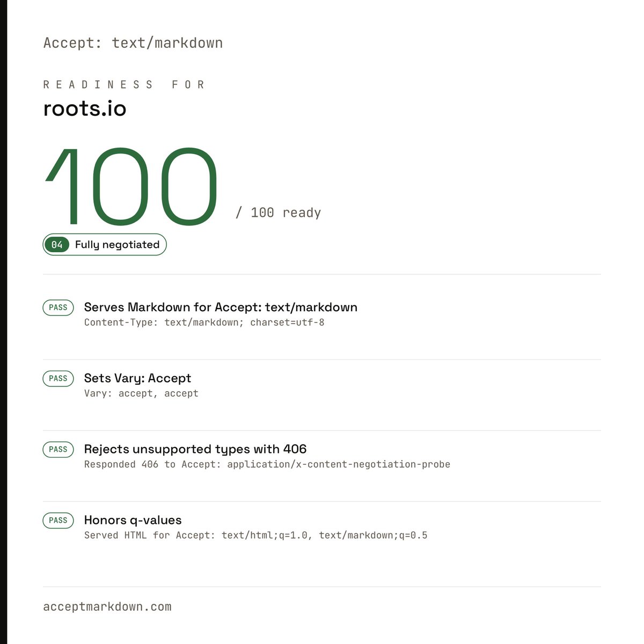Click 'Serves Markdown for Accept: text/markdown' heading
Viewport: 644px width, 644px height.
coord(221,308)
